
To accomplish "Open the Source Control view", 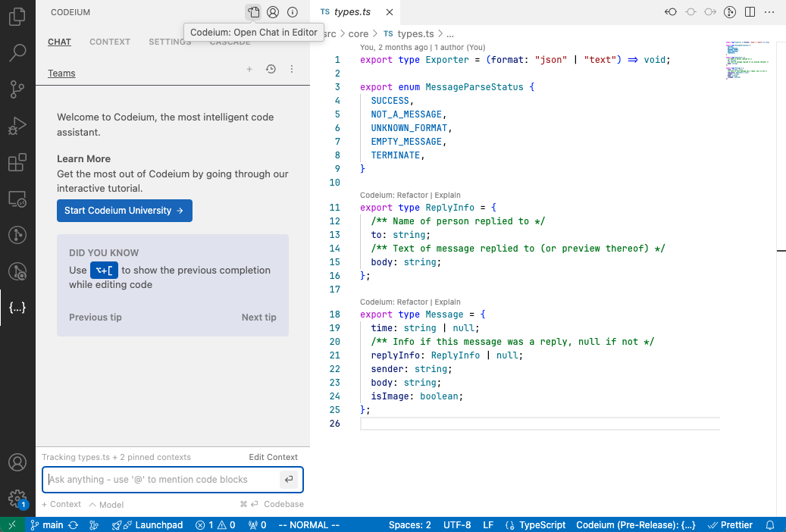I will coord(17,89).
